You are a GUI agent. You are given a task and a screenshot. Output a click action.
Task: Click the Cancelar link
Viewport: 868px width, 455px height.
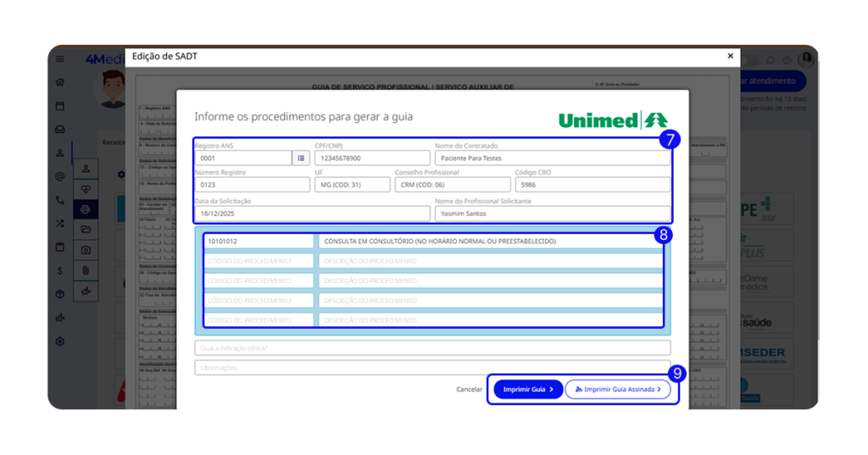(469, 390)
